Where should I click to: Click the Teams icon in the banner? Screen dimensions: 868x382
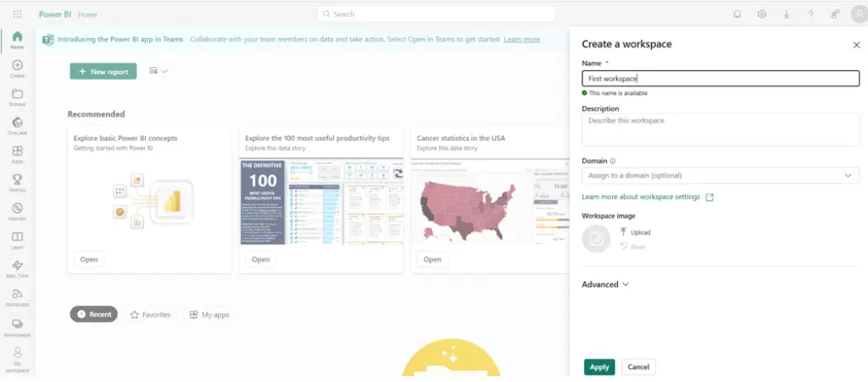[x=48, y=40]
